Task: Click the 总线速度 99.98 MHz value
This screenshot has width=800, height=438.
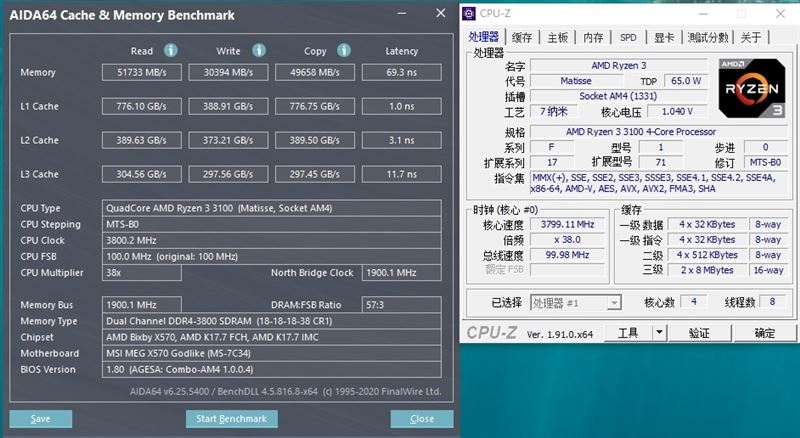Action: [567, 255]
